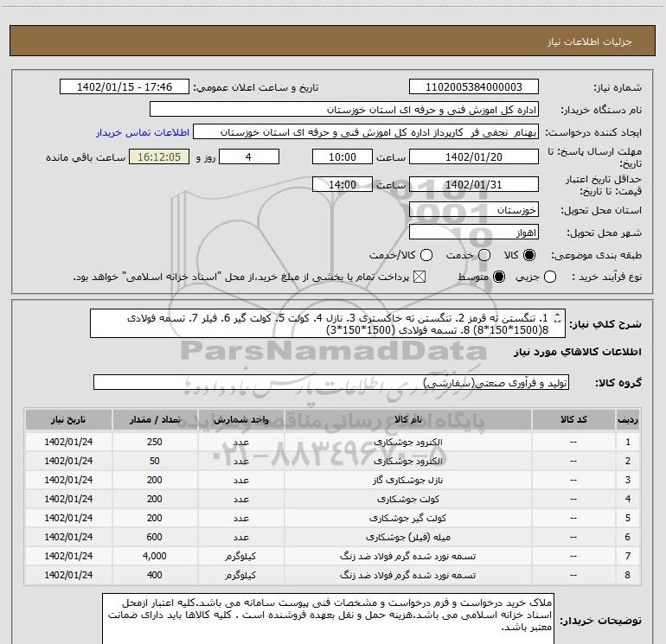Viewport: 666px width, 644px height.
Task: Click the price validity time 14:00
Action: (x=343, y=185)
